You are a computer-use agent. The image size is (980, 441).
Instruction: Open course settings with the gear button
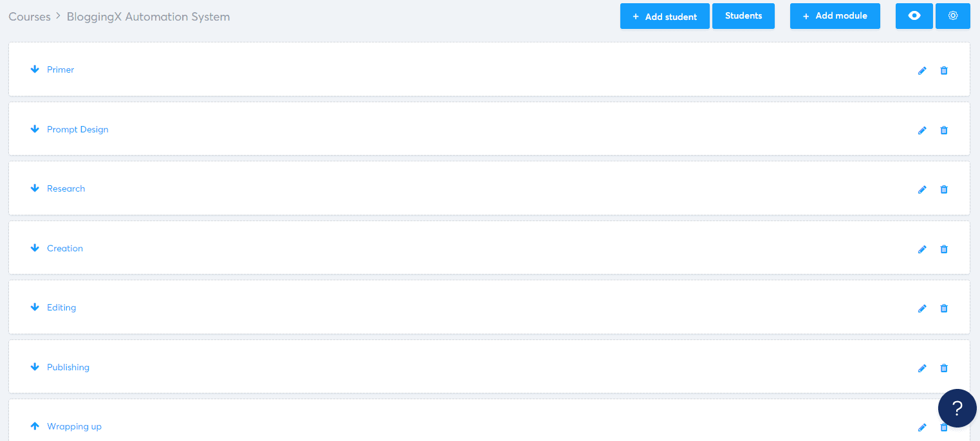(x=953, y=16)
